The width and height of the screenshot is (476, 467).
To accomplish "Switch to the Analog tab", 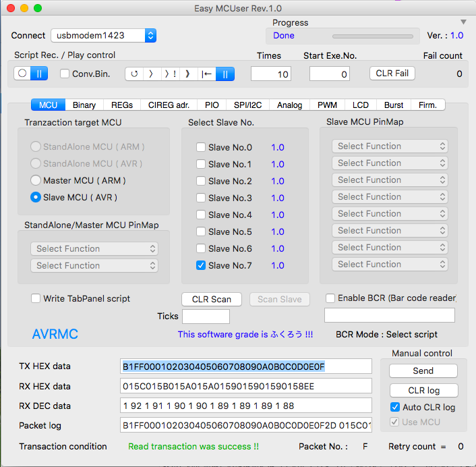I will pyautogui.click(x=289, y=105).
